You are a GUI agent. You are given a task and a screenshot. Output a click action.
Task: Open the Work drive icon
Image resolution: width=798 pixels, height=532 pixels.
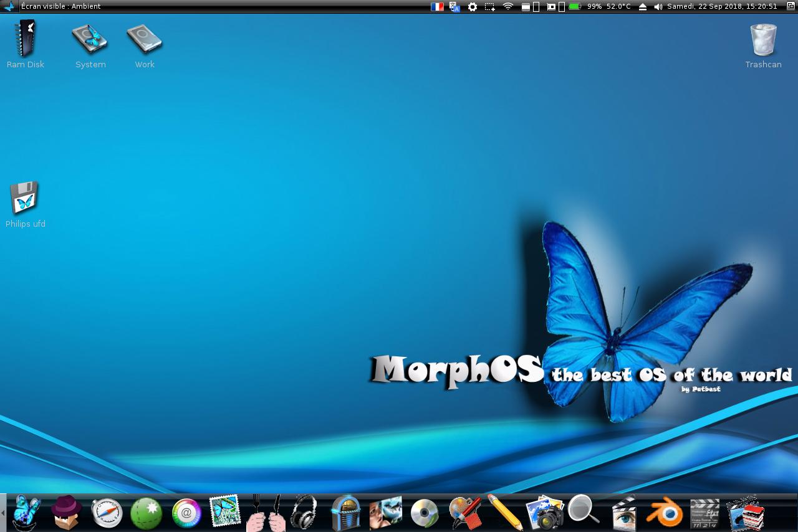coord(145,40)
